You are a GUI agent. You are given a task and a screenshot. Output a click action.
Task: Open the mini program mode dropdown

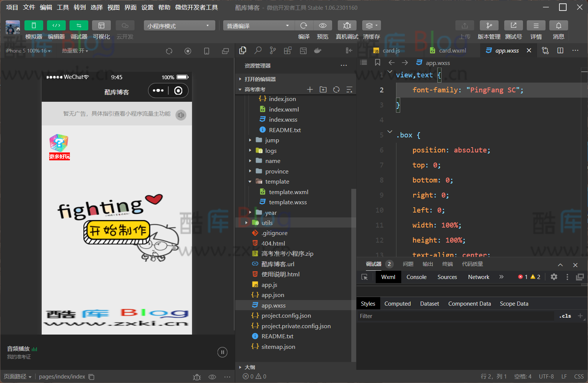(179, 26)
